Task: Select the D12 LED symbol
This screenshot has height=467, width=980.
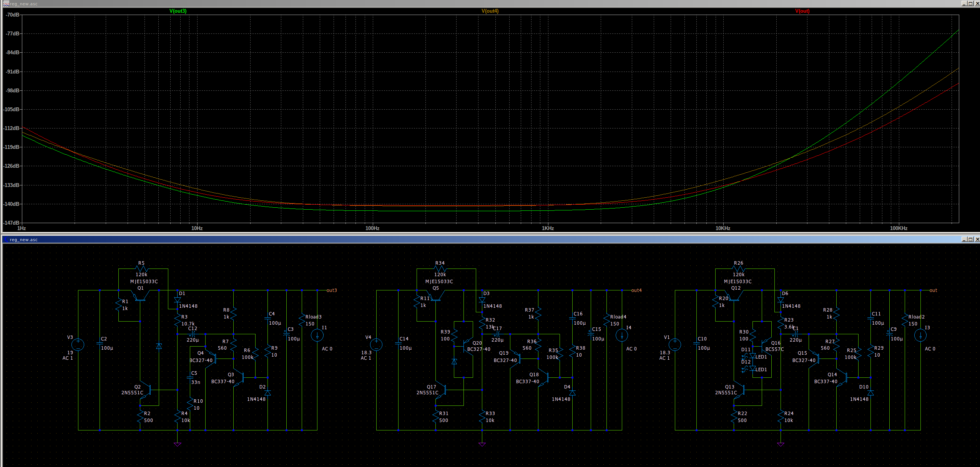Action: click(x=751, y=369)
